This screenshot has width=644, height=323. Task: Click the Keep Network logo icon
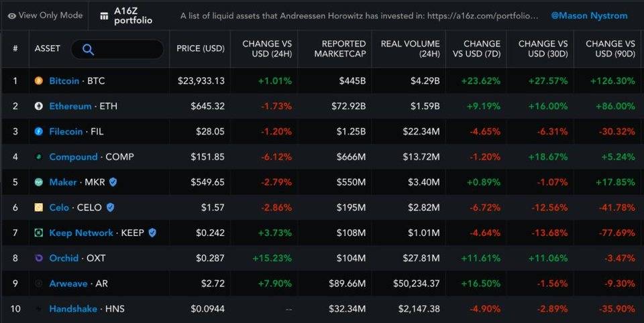(x=39, y=233)
